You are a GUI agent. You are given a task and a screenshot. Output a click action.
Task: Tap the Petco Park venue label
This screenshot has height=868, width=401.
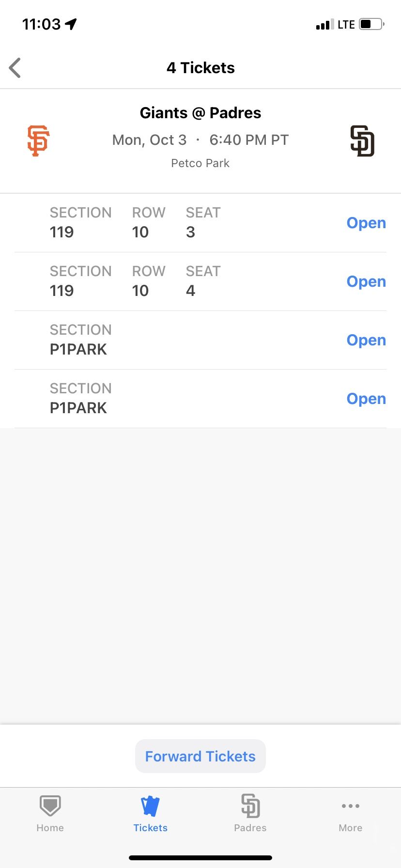click(200, 163)
